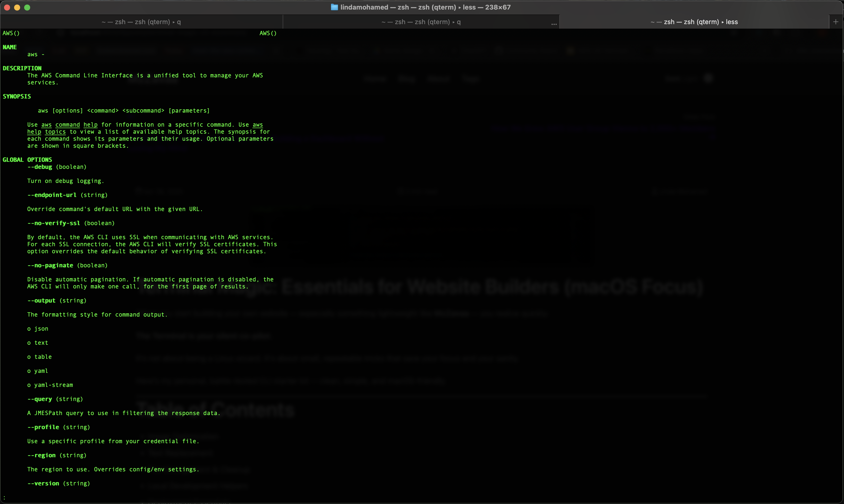The width and height of the screenshot is (844, 504).
Task: Click 'A JMESPath query to use' description
Action: [124, 413]
